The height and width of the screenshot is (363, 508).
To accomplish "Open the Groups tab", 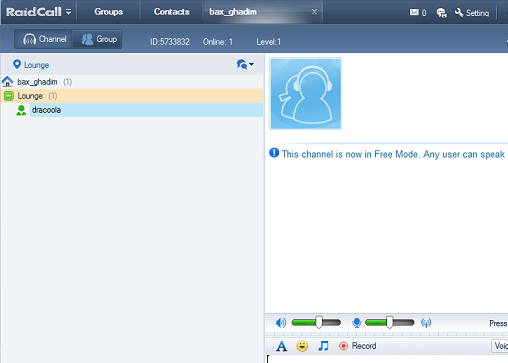I will 109,12.
